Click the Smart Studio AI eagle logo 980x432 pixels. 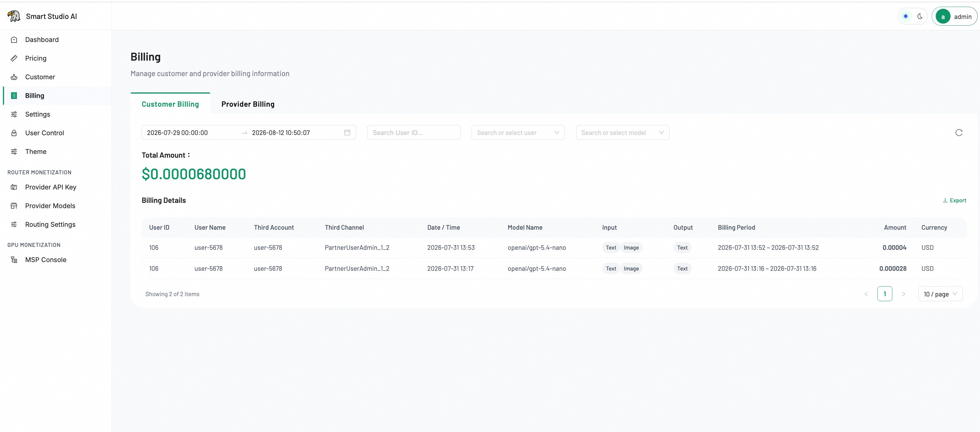click(14, 16)
